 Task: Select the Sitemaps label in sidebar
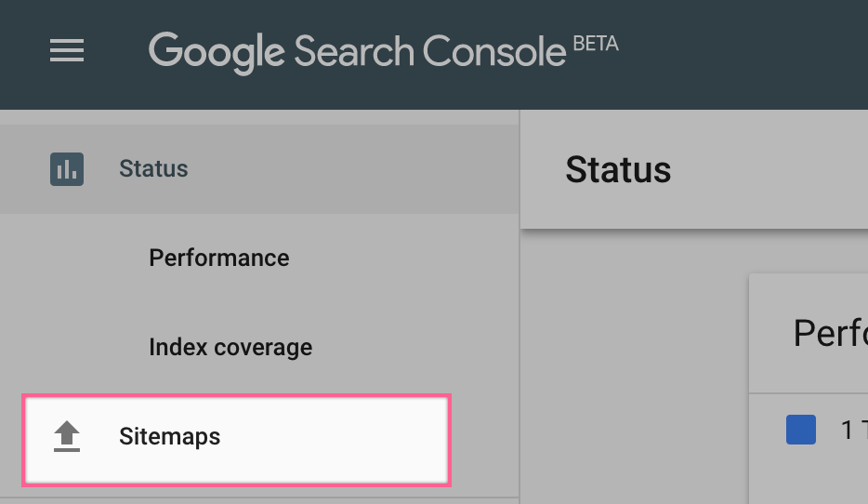click(169, 436)
